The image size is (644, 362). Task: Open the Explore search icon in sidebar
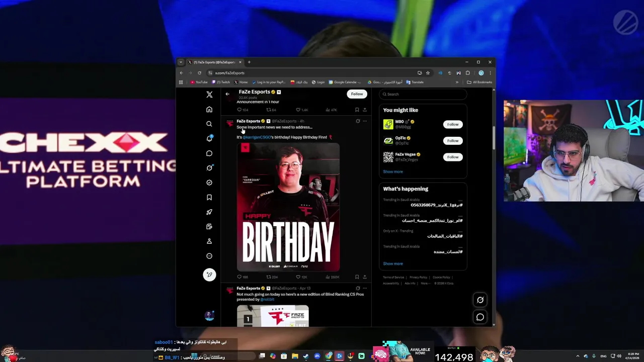pos(209,124)
